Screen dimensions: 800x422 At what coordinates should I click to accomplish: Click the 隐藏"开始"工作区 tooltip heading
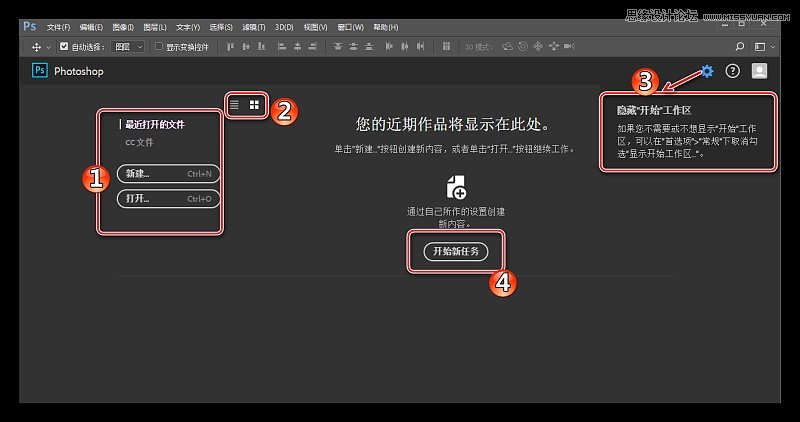[x=654, y=110]
